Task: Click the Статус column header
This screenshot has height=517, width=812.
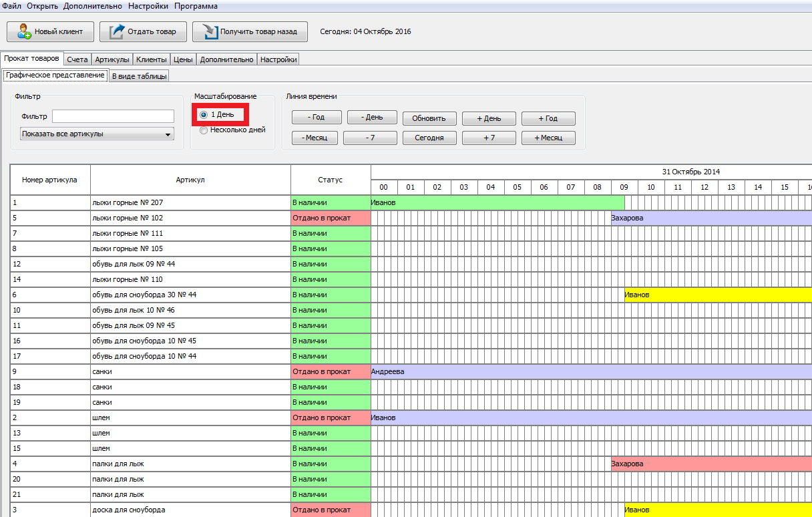Action: tap(331, 180)
